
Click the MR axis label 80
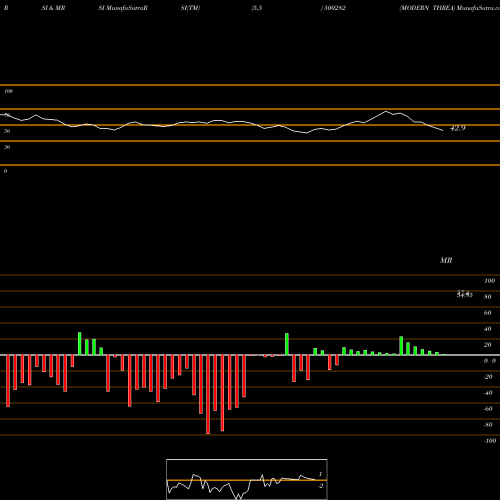point(488,297)
